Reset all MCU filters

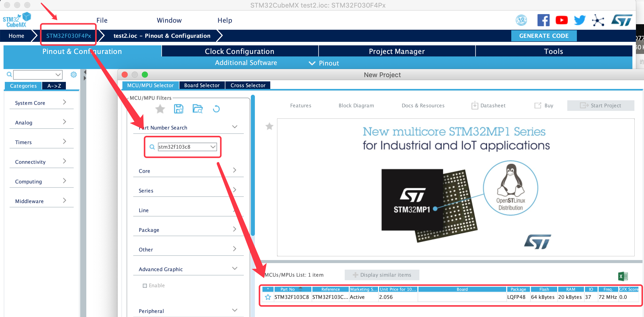click(x=216, y=109)
